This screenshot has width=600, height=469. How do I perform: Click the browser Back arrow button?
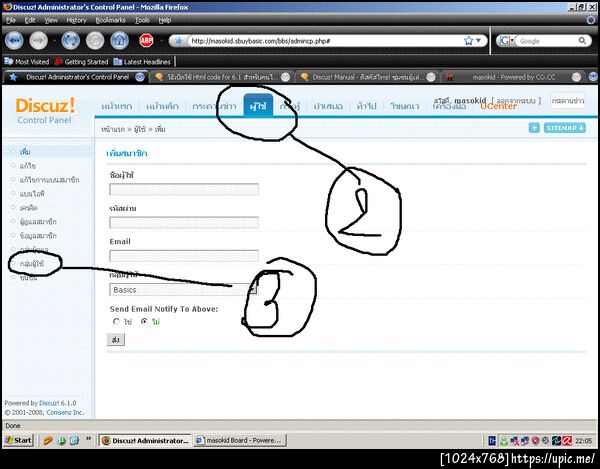click(14, 41)
